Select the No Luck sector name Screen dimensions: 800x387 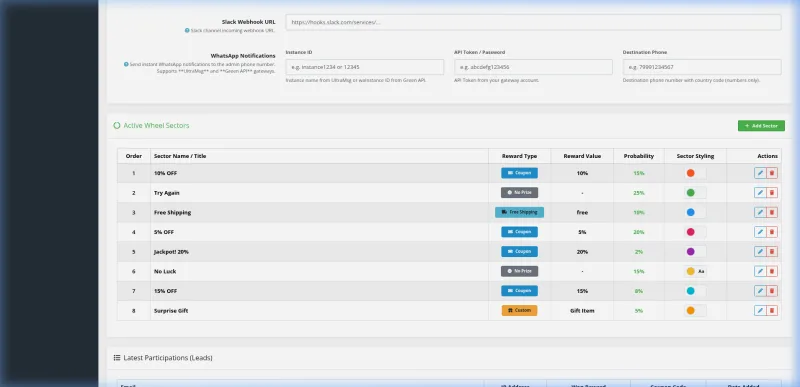point(166,271)
